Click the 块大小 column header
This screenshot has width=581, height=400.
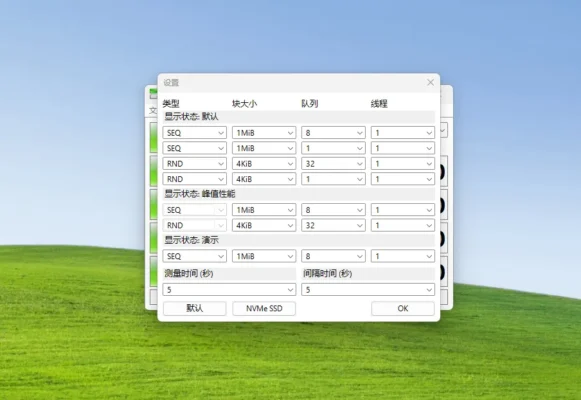[244, 104]
